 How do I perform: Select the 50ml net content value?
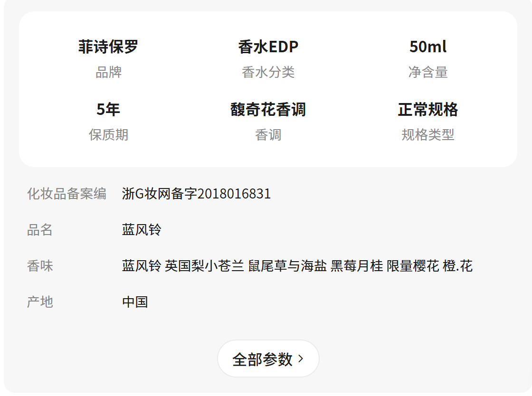click(x=428, y=47)
